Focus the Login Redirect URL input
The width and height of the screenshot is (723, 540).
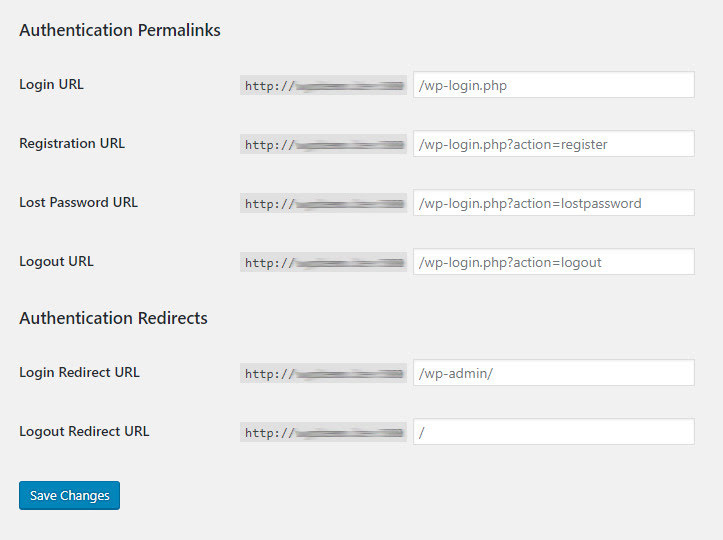click(553, 373)
